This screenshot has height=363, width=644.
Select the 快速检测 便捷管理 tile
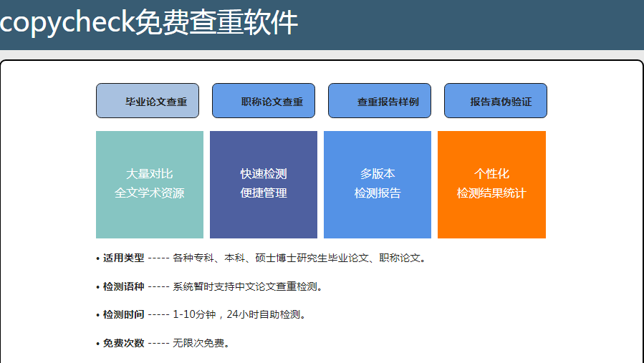coord(264,185)
